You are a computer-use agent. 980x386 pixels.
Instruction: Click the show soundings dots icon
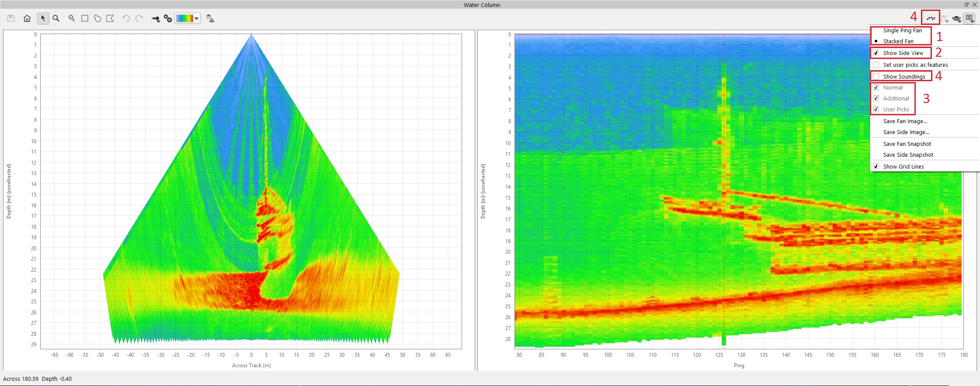pyautogui.click(x=931, y=18)
